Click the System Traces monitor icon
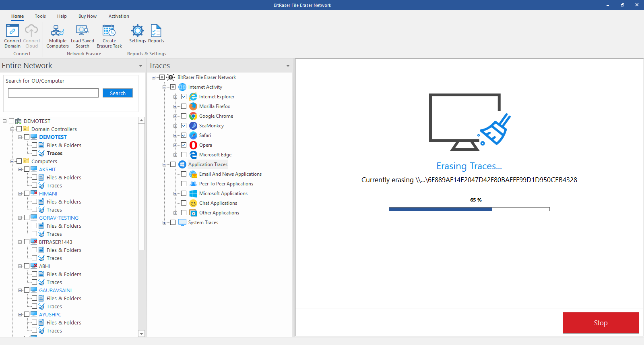The height and width of the screenshot is (345, 644). click(x=182, y=222)
